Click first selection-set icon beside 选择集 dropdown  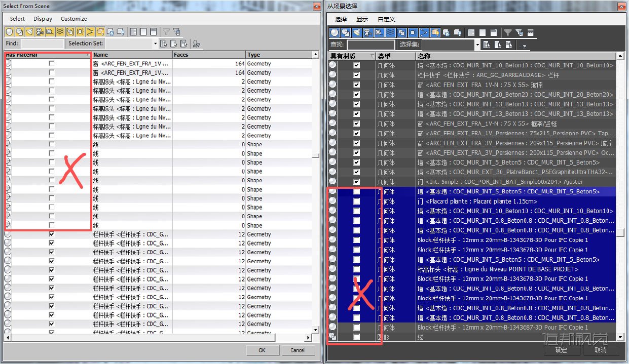(487, 45)
